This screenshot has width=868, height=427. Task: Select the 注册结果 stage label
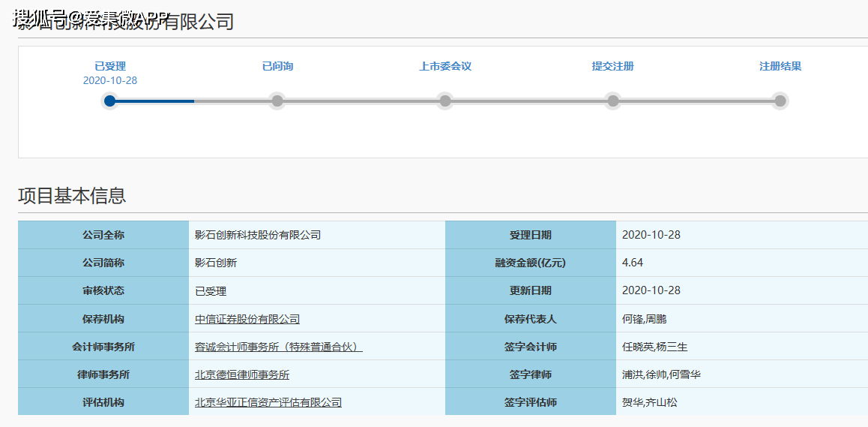click(780, 67)
